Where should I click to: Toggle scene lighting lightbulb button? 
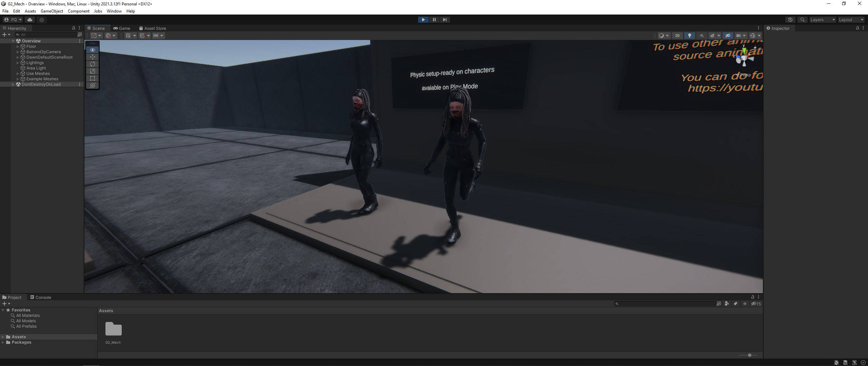click(689, 36)
